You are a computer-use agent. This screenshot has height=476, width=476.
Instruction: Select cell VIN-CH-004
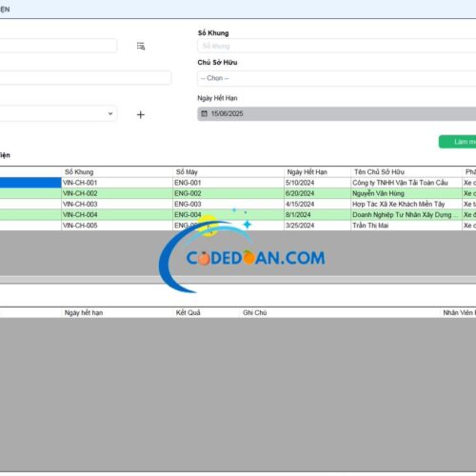(x=117, y=215)
